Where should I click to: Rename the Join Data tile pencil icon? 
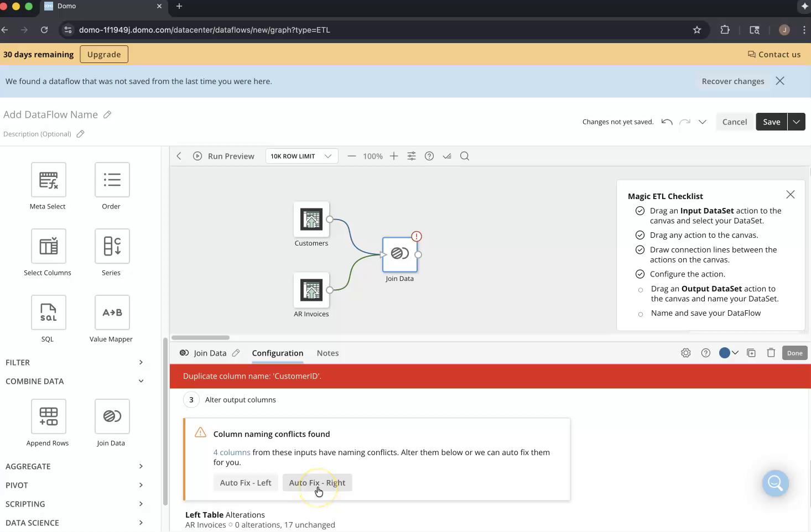(236, 353)
